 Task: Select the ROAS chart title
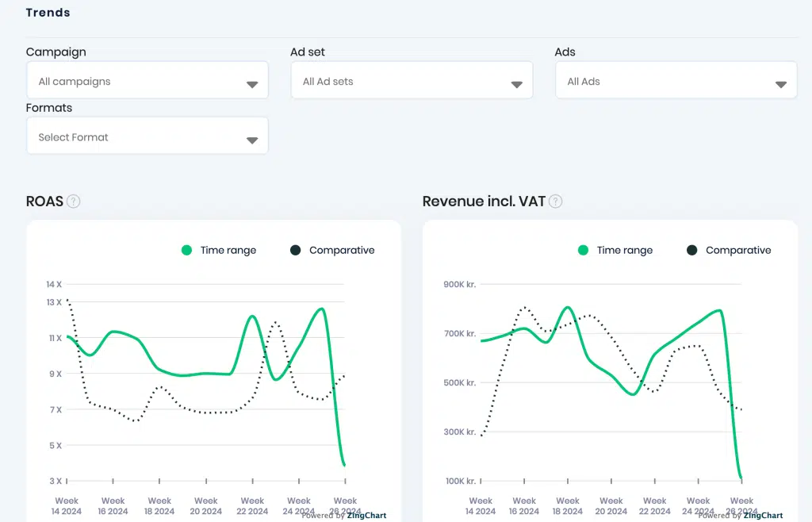pos(44,201)
